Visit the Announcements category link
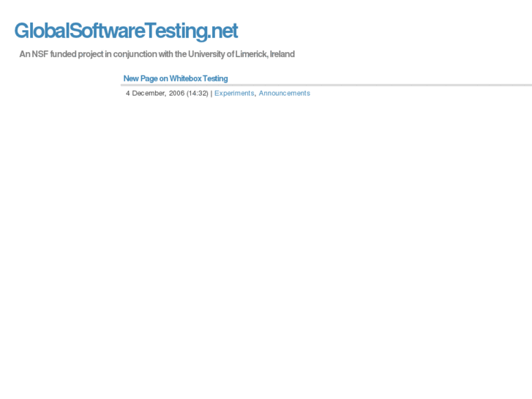Screen dimensions: 532x399 (x=285, y=93)
